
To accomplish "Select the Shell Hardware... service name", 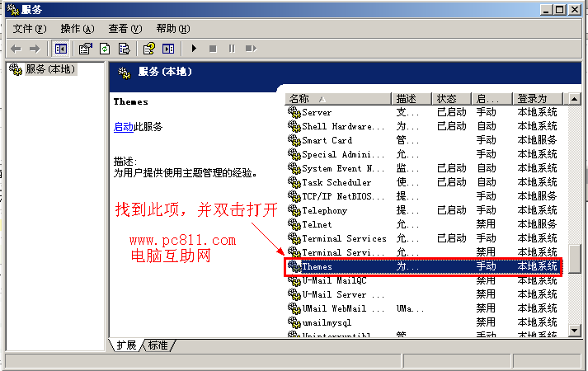I will (343, 126).
